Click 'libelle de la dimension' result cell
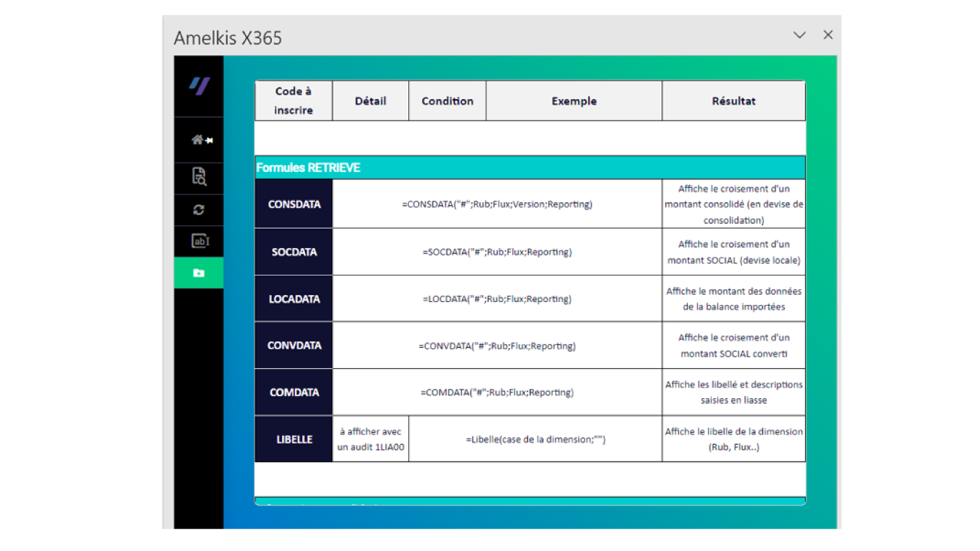980x551 pixels. [733, 439]
